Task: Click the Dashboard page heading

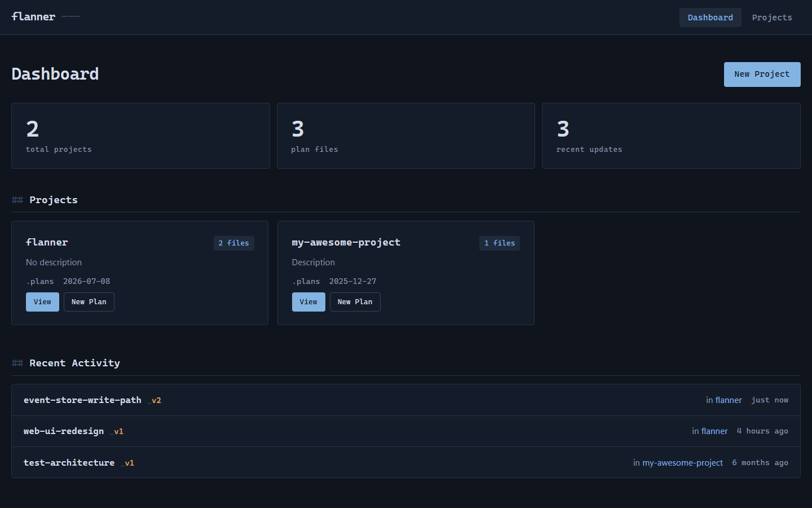Action: click(x=55, y=74)
